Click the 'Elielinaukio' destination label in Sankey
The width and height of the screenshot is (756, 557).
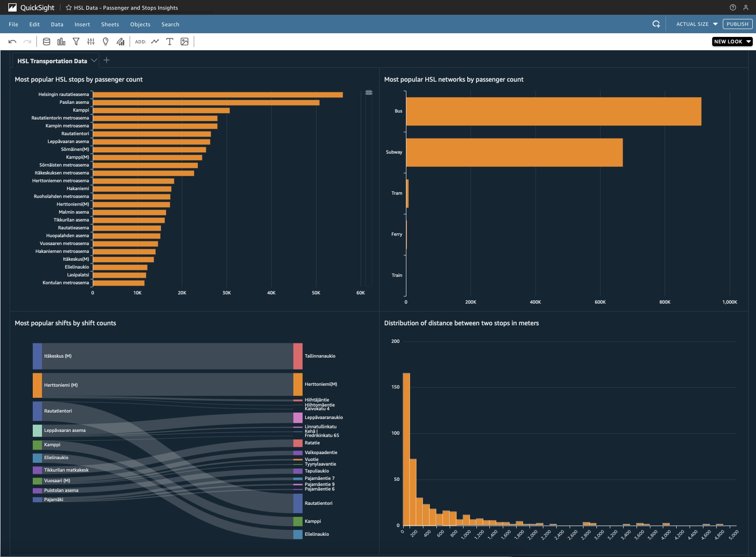click(317, 534)
